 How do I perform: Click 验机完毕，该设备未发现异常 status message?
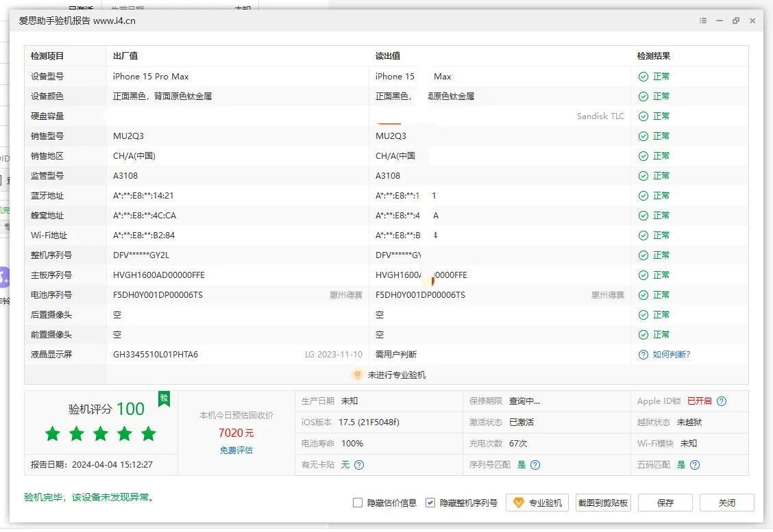click(x=90, y=497)
